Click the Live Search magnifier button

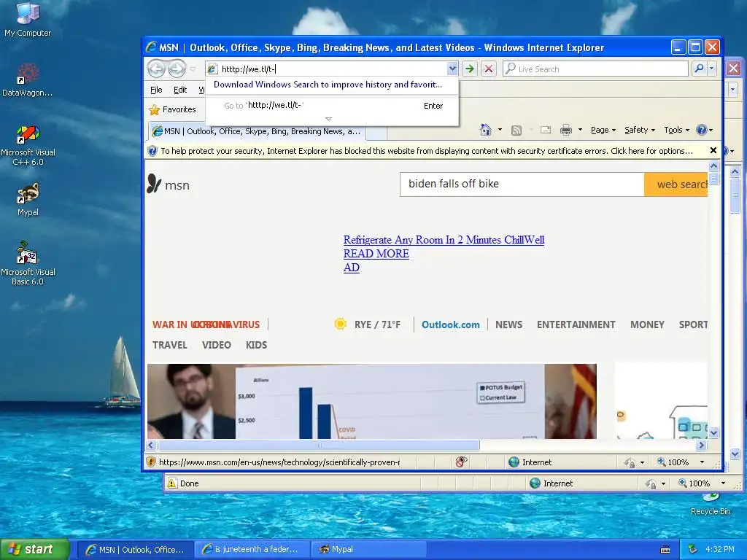coord(699,69)
